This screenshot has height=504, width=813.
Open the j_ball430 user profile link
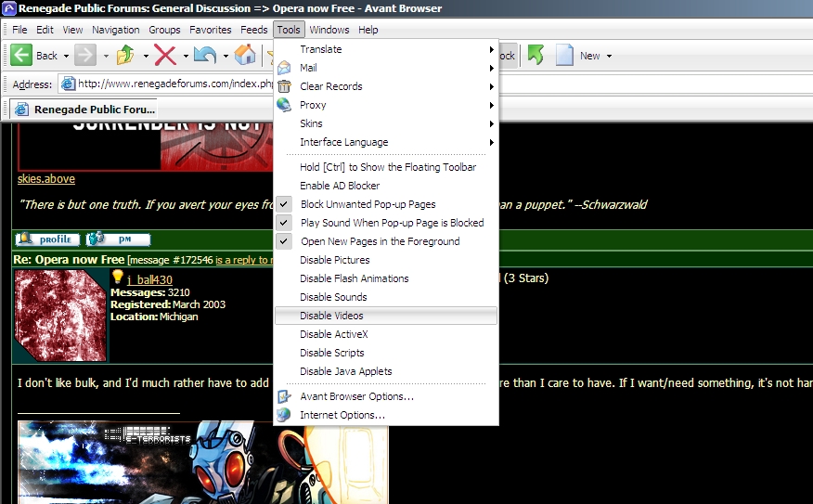point(149,279)
